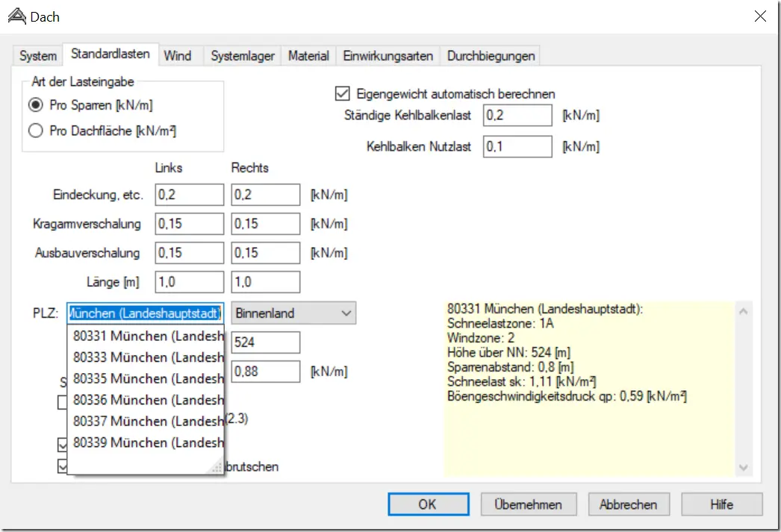Open the Binnenland dropdown
Viewport: 781px width, 532px height.
[x=293, y=313]
